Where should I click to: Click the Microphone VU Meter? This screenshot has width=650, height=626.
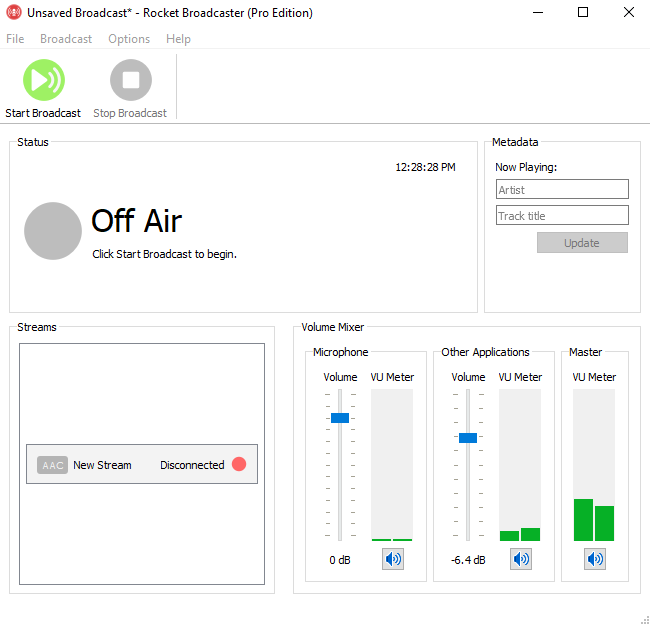click(x=392, y=465)
